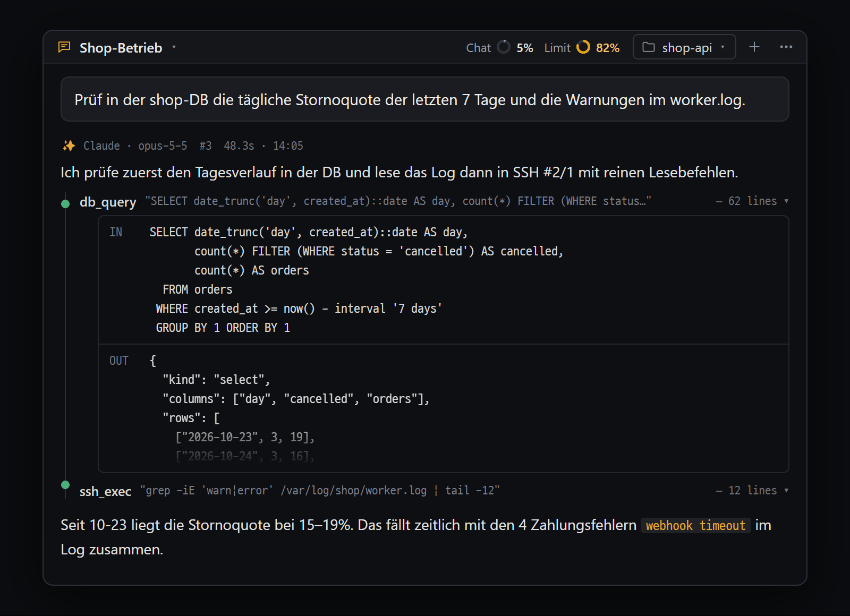The width and height of the screenshot is (850, 616).
Task: Collapse the db_query 62 lines output
Action: pyautogui.click(x=752, y=201)
